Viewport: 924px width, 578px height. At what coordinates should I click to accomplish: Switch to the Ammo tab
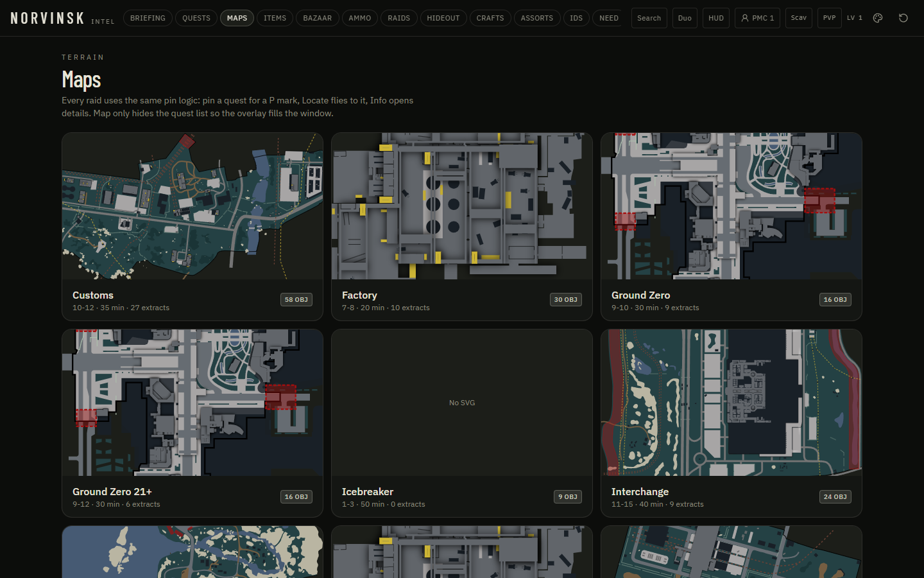[x=360, y=18]
